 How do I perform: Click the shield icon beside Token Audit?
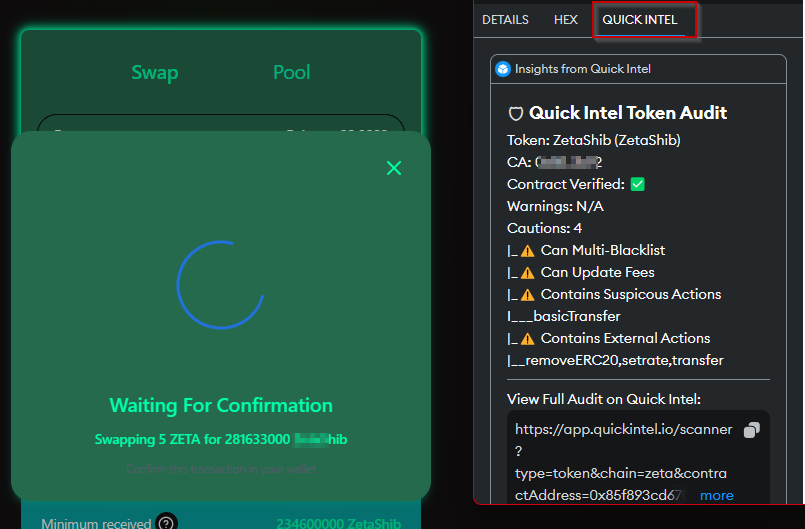tap(515, 114)
